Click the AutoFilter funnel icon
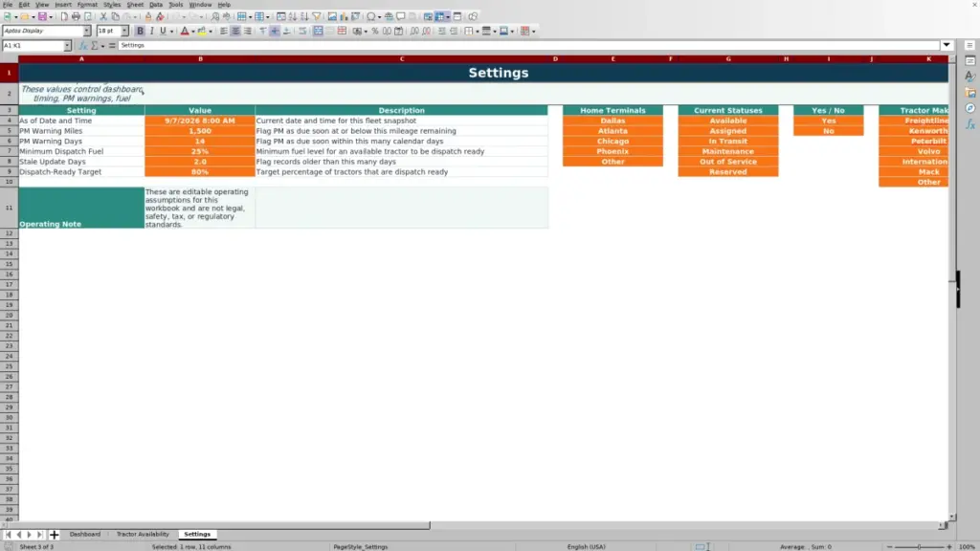The image size is (980, 551). [x=317, y=16]
